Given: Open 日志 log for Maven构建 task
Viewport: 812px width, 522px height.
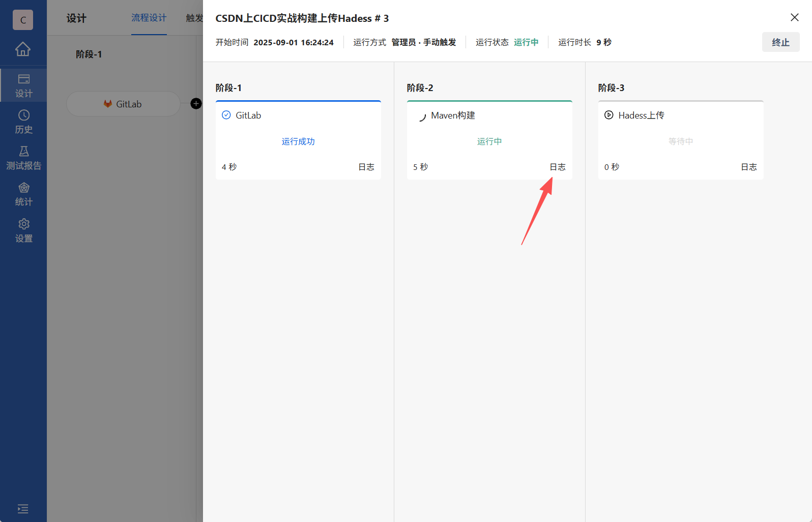Looking at the screenshot, I should coord(558,167).
